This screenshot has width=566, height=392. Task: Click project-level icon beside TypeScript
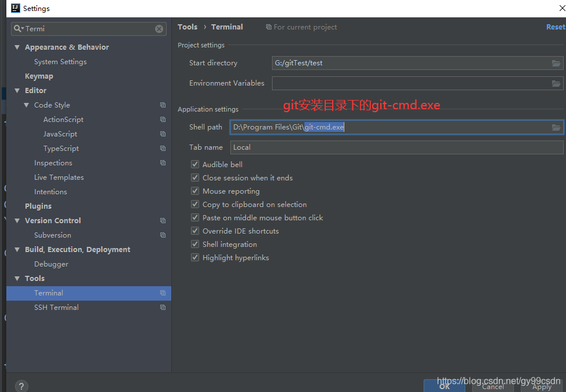(163, 148)
